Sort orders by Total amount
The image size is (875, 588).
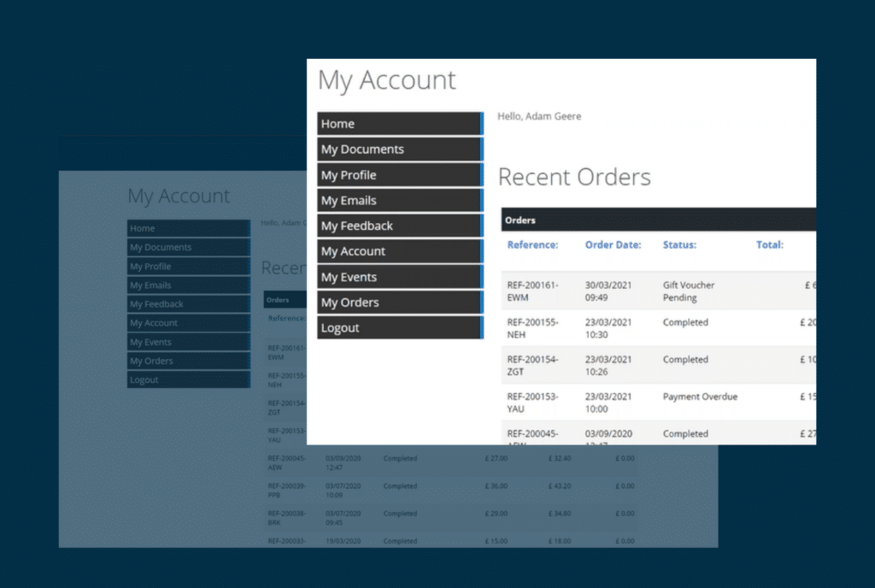click(769, 244)
